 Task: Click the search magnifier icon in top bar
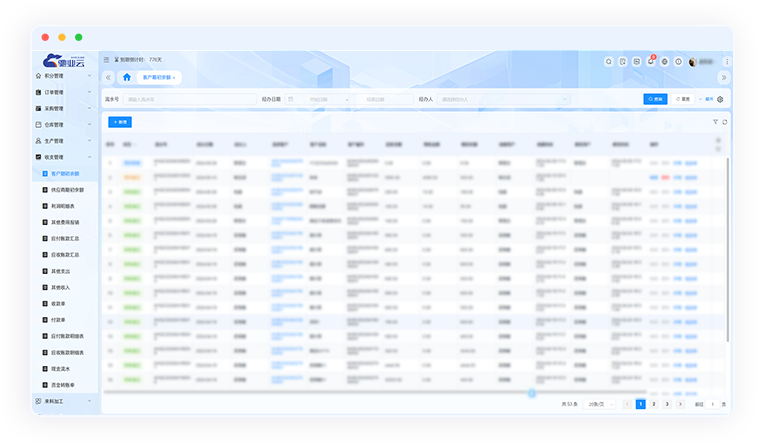pos(608,61)
